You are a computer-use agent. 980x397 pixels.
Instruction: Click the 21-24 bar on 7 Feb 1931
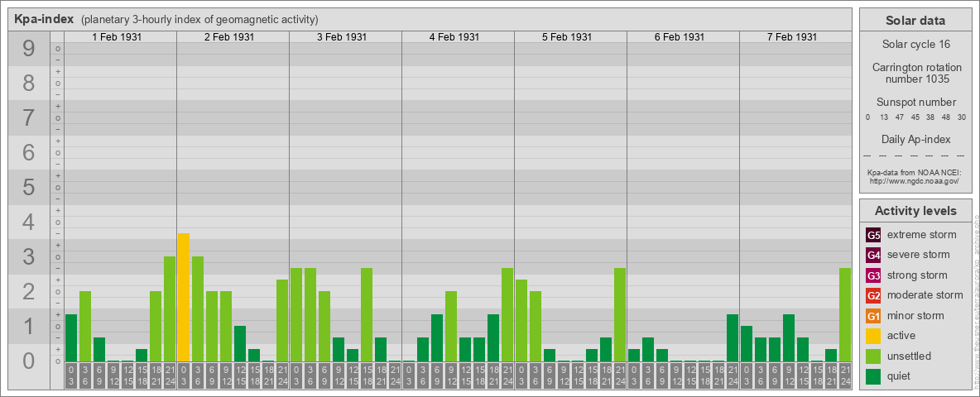tap(844, 314)
